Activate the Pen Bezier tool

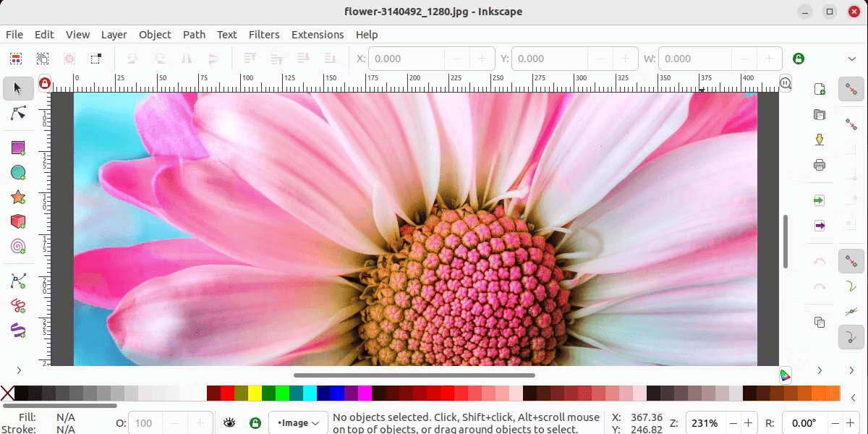18,281
